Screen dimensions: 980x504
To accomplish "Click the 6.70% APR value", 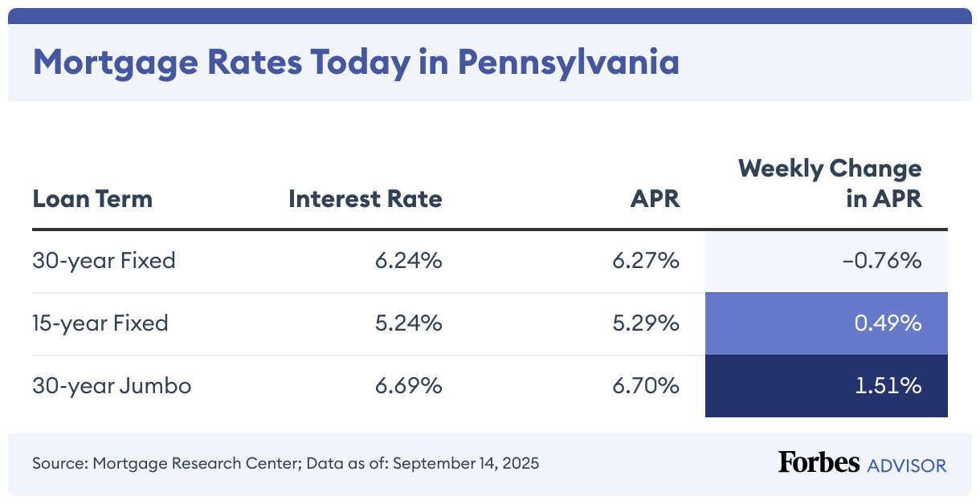I will pyautogui.click(x=647, y=385).
